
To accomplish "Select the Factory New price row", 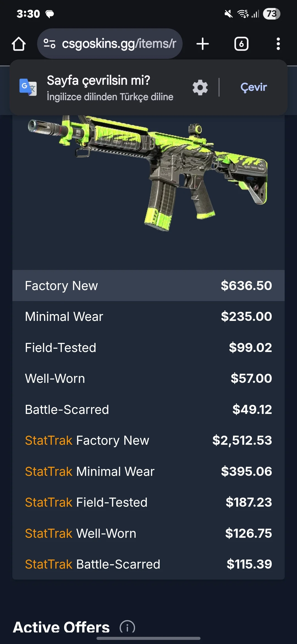I will pos(148,285).
